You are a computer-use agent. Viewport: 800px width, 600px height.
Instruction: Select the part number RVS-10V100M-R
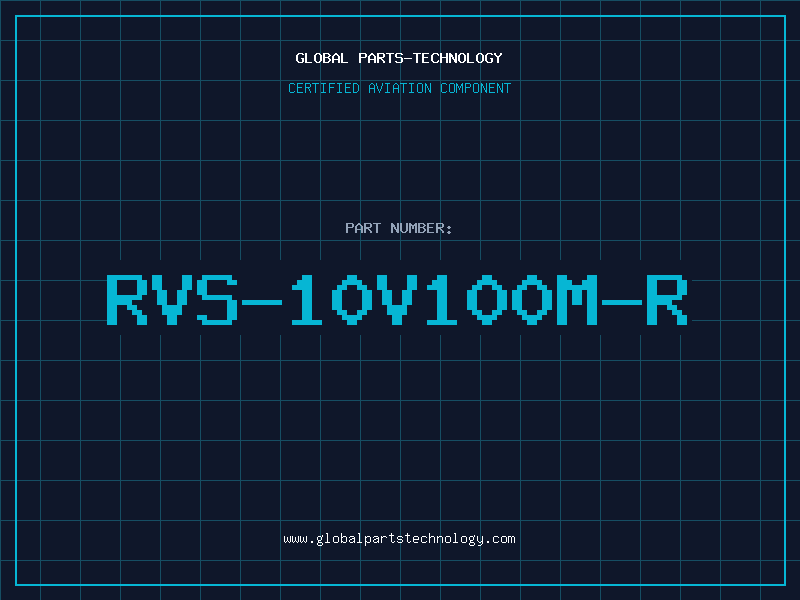(x=397, y=299)
